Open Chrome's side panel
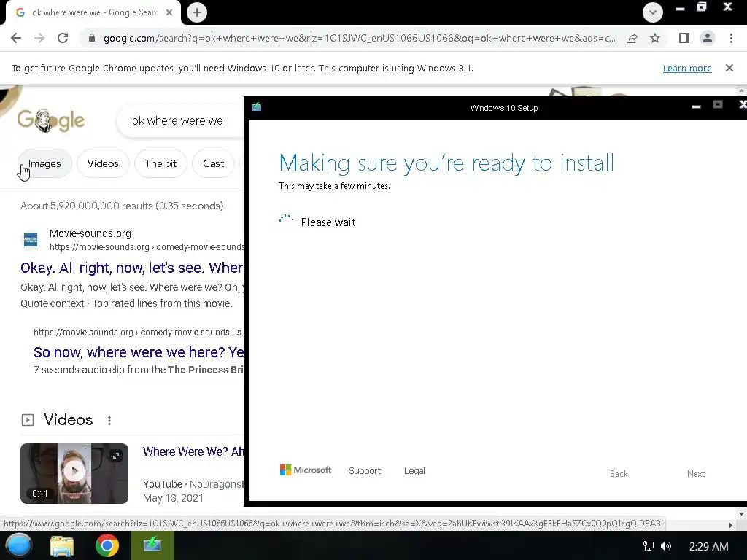This screenshot has width=747, height=560. (684, 38)
